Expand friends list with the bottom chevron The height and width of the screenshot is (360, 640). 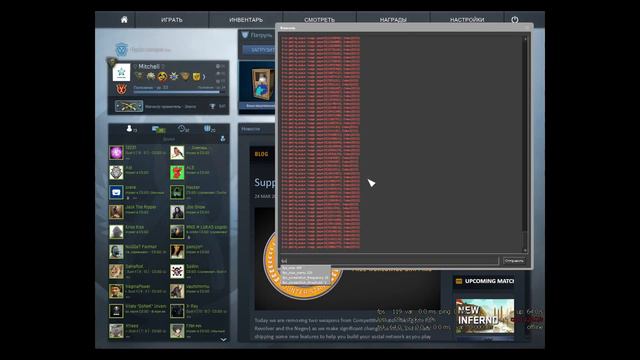[223, 339]
